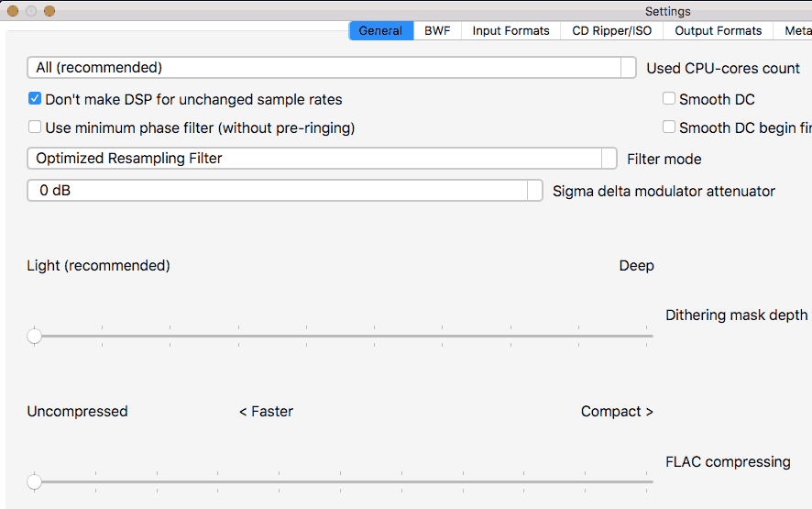Click the 'Deep' slider label
This screenshot has width=812, height=509.
coord(636,265)
